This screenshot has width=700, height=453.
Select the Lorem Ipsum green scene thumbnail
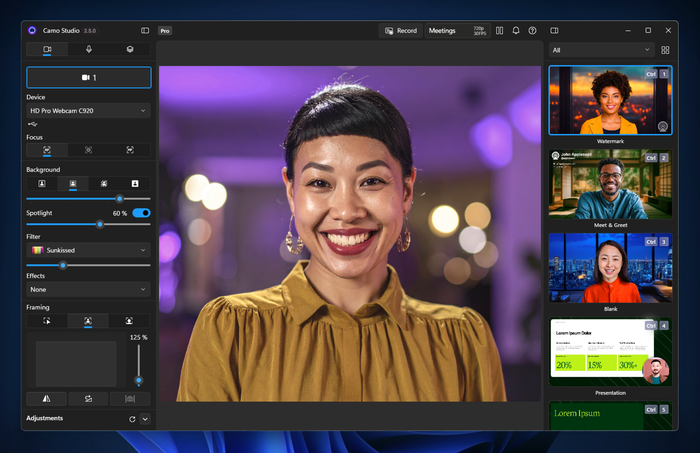pyautogui.click(x=610, y=416)
